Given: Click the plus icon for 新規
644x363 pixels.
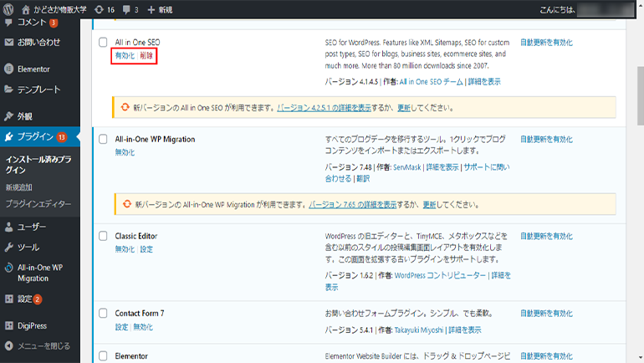Looking at the screenshot, I should (x=151, y=9).
